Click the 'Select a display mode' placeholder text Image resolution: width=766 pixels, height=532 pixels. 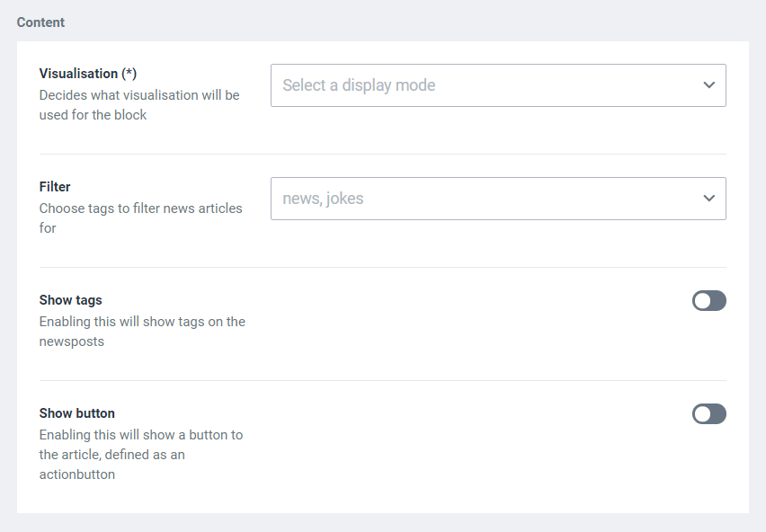[359, 85]
